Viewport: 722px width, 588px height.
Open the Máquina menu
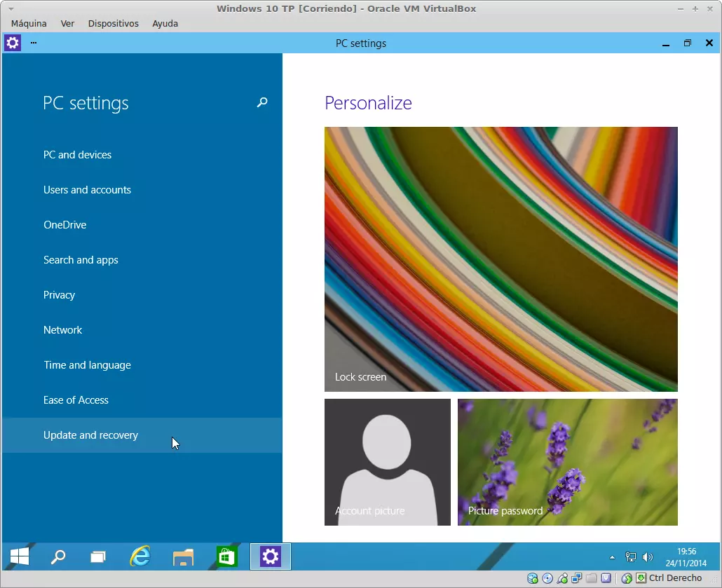tap(29, 23)
